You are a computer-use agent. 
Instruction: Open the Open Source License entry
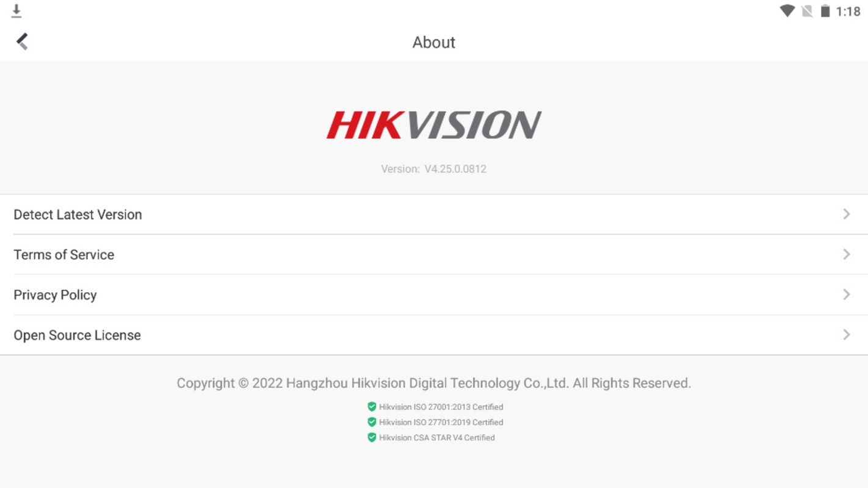point(434,335)
